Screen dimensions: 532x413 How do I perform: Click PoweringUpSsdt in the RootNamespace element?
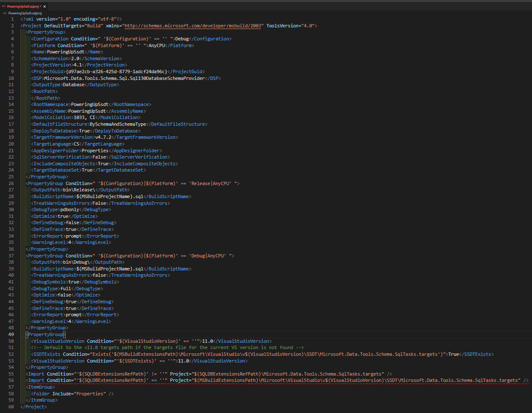click(x=90, y=104)
